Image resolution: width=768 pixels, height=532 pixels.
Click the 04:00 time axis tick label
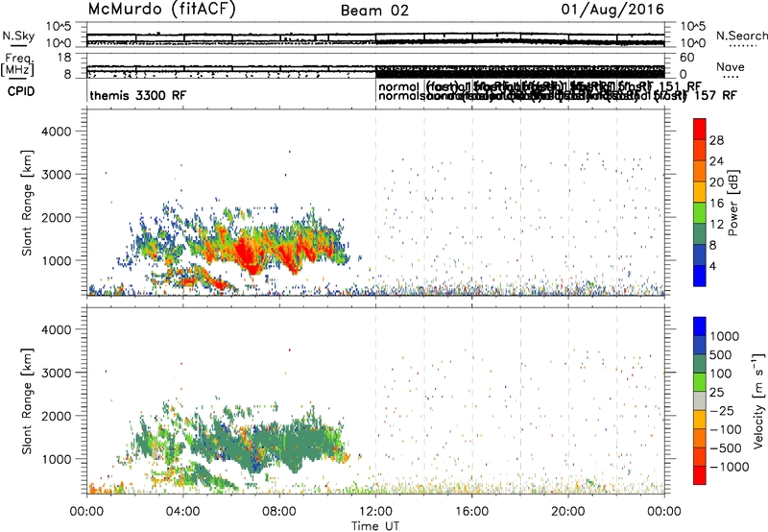182,512
